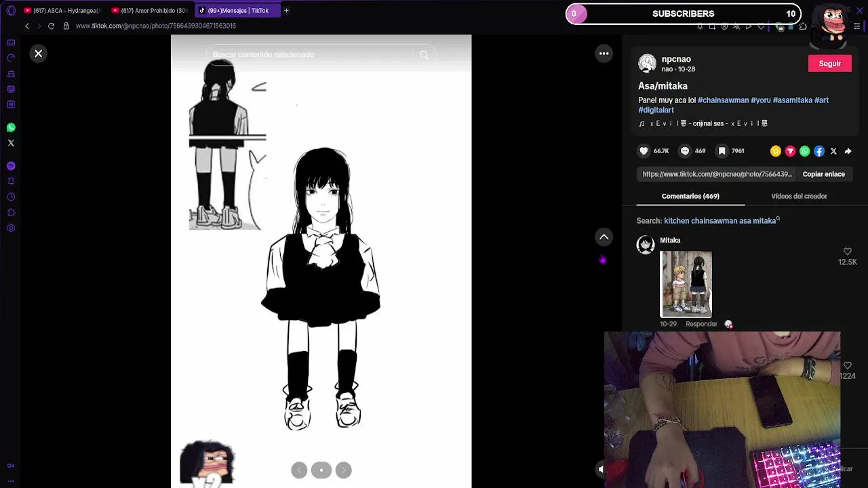Open more share options arrow
868x488 pixels.
click(x=848, y=151)
